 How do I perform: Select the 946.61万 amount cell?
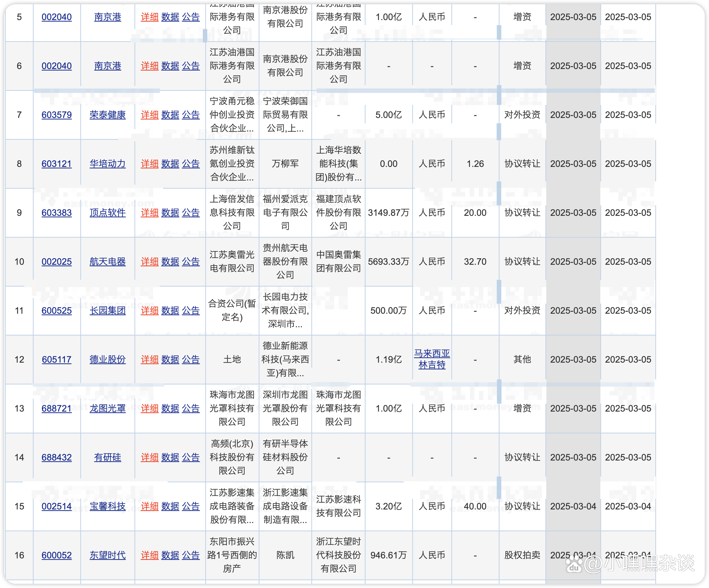point(389,555)
